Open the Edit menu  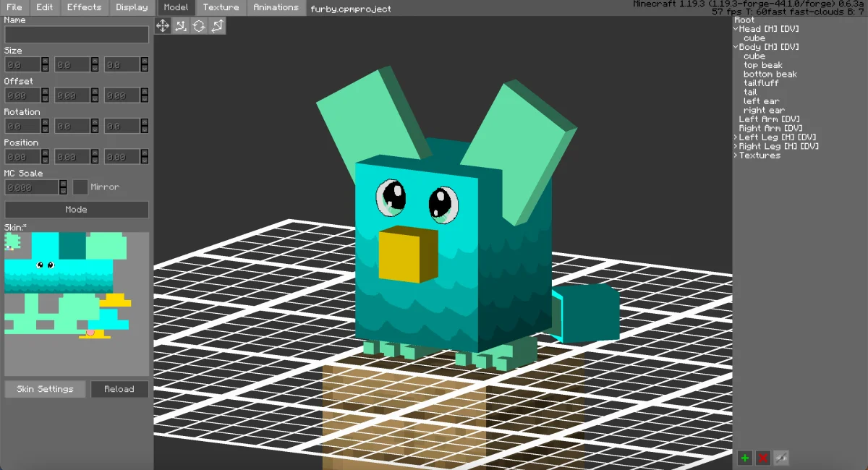click(x=45, y=7)
